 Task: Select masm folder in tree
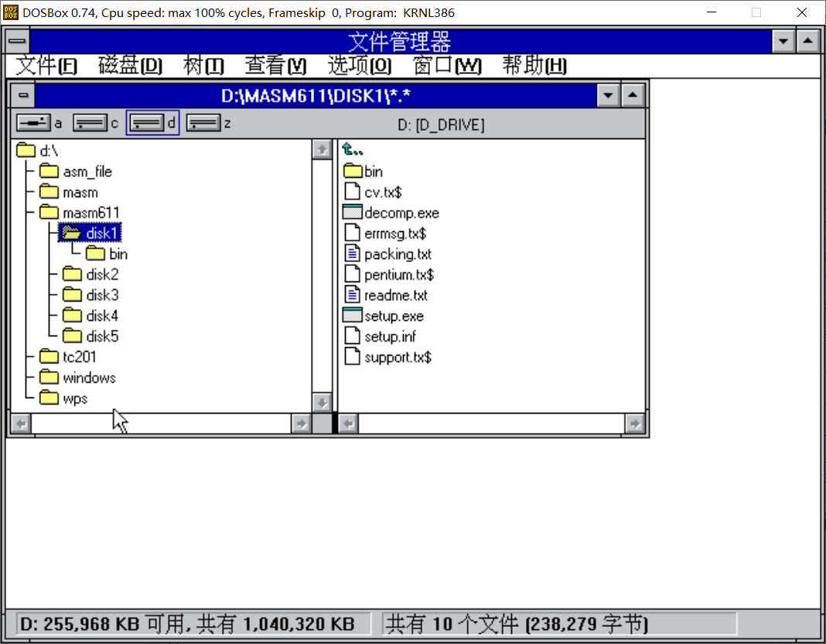point(69,193)
